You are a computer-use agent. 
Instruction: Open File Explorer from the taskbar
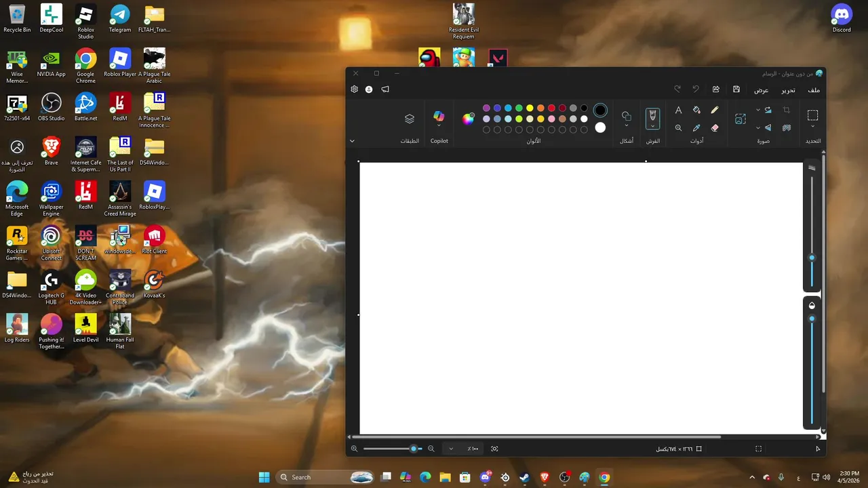pyautogui.click(x=446, y=477)
